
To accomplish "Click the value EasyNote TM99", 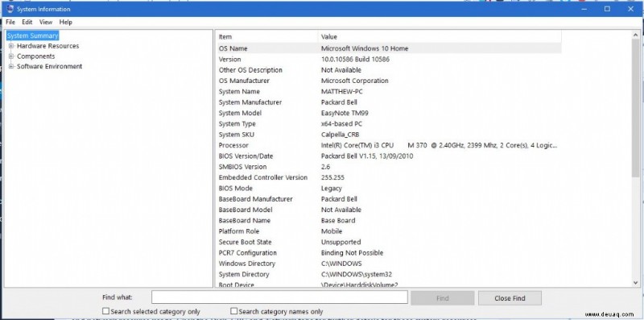I will click(x=345, y=113).
